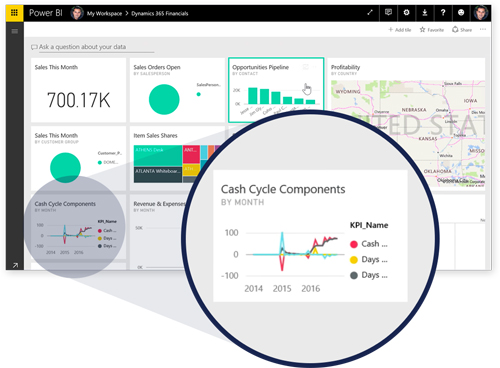Click the Ask a question about your data field
Viewport: 500px width, 368px height.
(92, 47)
